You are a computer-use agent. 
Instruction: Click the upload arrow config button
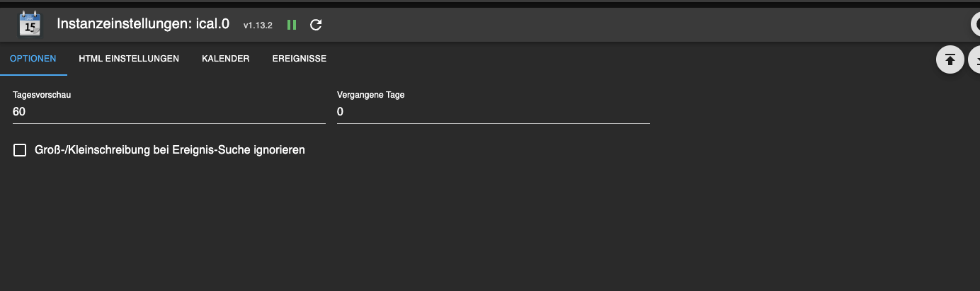pos(950,59)
